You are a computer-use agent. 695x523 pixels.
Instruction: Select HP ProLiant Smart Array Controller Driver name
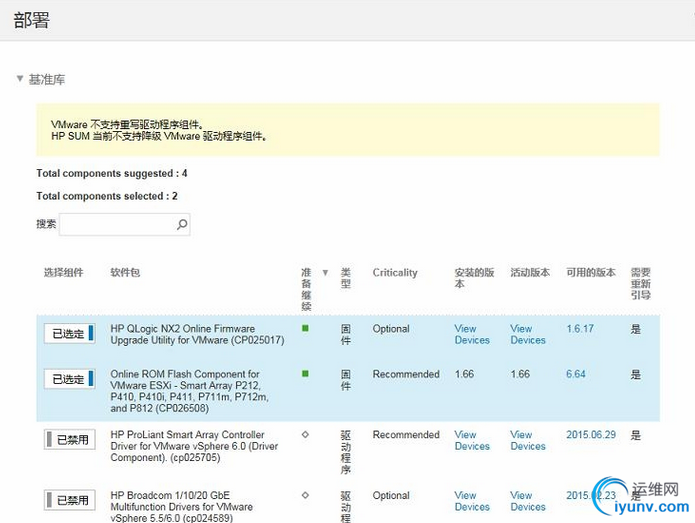[194, 446]
